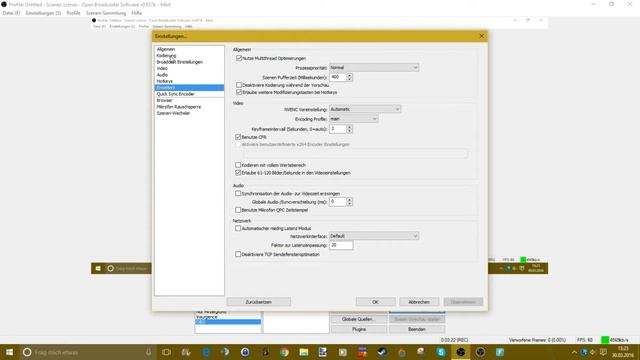The image size is (640, 360).
Task: Open the Netzwerkinterface dropdown
Action: (374, 236)
